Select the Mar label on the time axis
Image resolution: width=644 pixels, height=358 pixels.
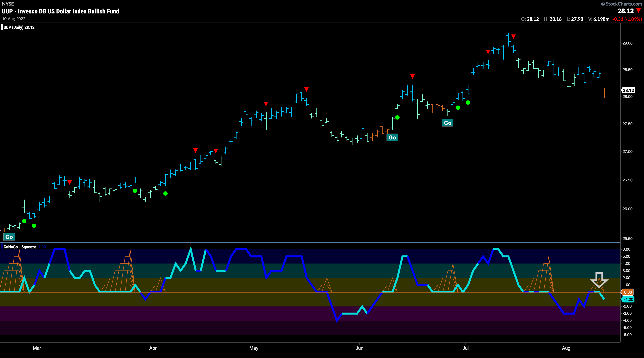[x=37, y=348]
